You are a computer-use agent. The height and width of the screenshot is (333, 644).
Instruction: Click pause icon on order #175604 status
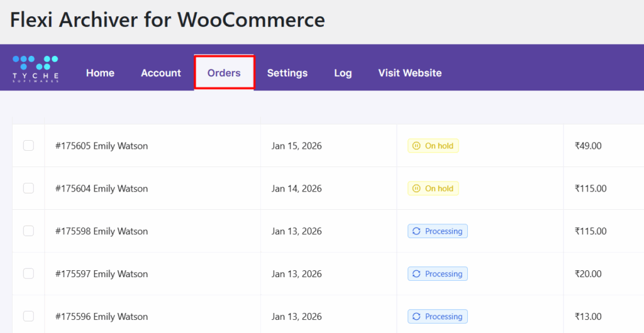(x=416, y=188)
